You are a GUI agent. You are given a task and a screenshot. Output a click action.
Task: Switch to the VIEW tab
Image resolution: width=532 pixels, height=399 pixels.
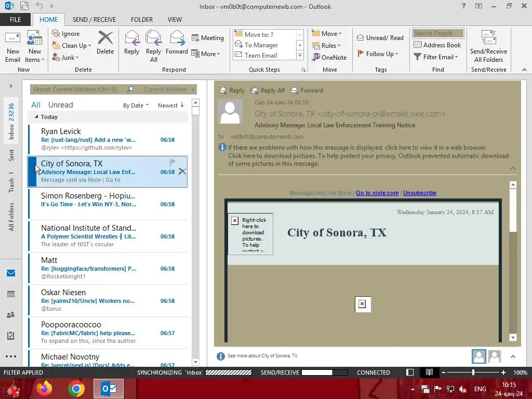pos(175,20)
